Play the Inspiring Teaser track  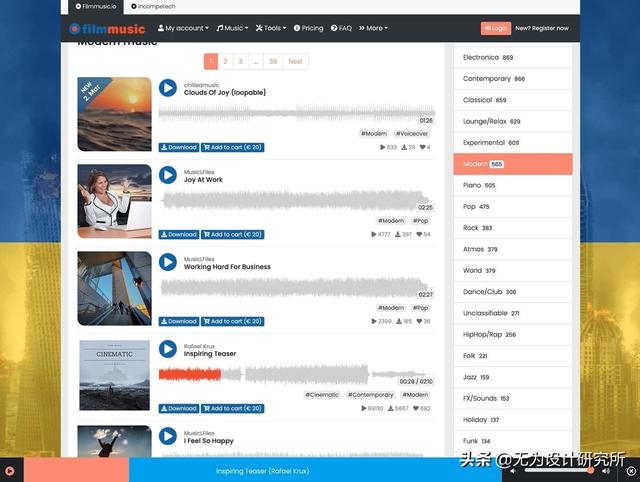pos(168,349)
